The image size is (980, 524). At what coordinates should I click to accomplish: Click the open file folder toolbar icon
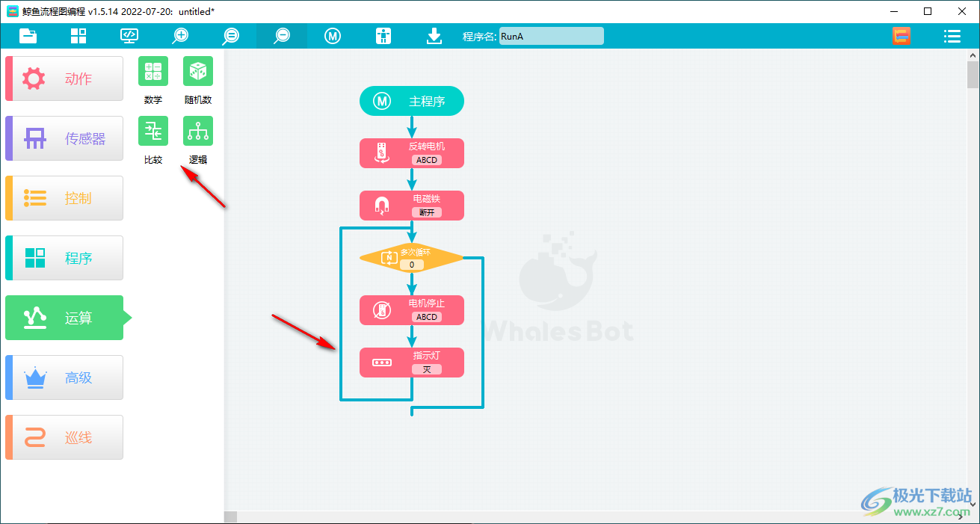(28, 36)
